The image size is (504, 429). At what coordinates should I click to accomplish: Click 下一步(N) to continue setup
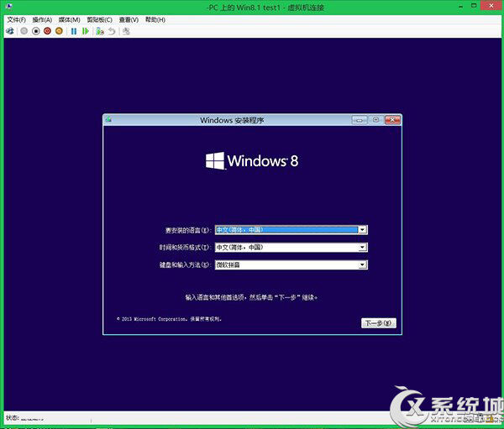pos(379,323)
